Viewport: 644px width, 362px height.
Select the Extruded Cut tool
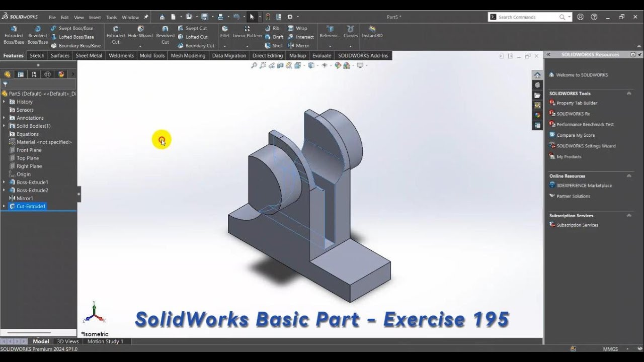[x=116, y=35]
